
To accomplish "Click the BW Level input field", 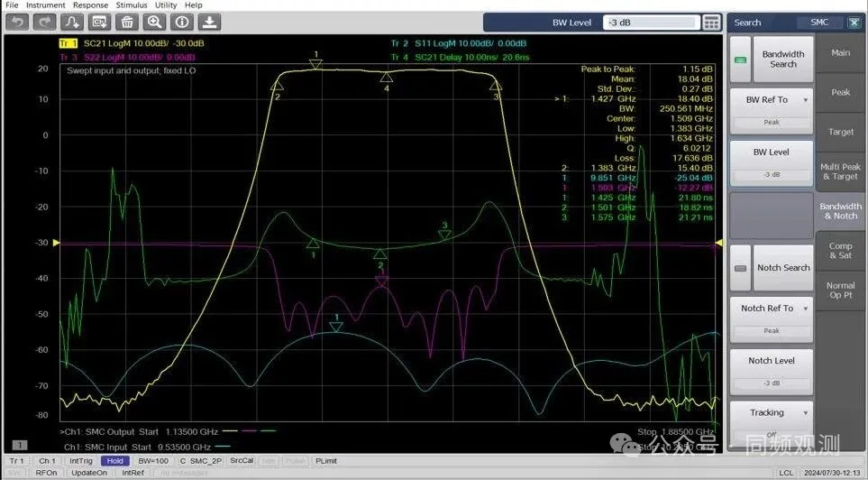I will tap(651, 23).
